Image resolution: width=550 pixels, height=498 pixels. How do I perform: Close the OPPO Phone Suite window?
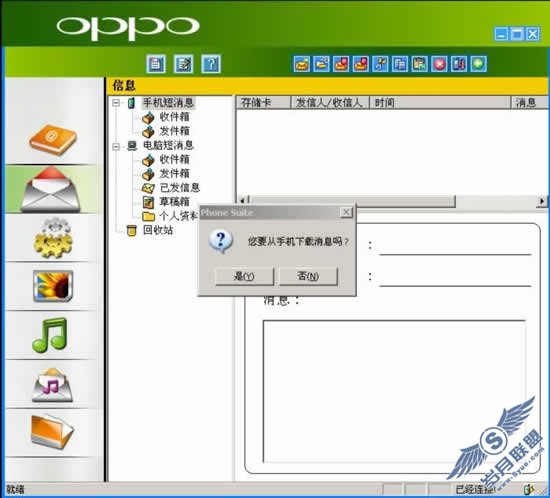pyautogui.click(x=532, y=34)
